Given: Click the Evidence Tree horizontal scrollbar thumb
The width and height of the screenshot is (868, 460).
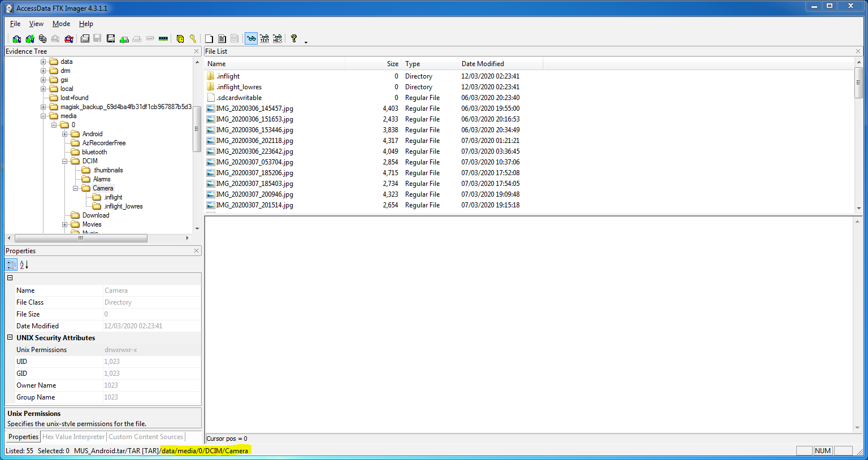Looking at the screenshot, I should pyautogui.click(x=81, y=238).
